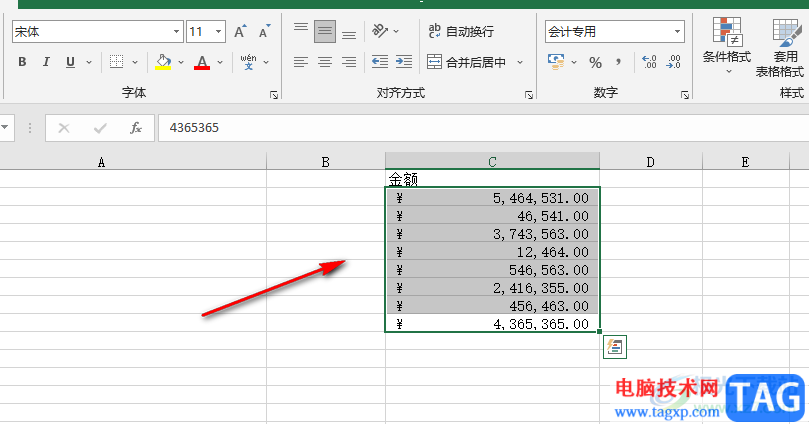The width and height of the screenshot is (809, 424).
Task: Apply yellow fill color bucket
Action: coord(163,62)
